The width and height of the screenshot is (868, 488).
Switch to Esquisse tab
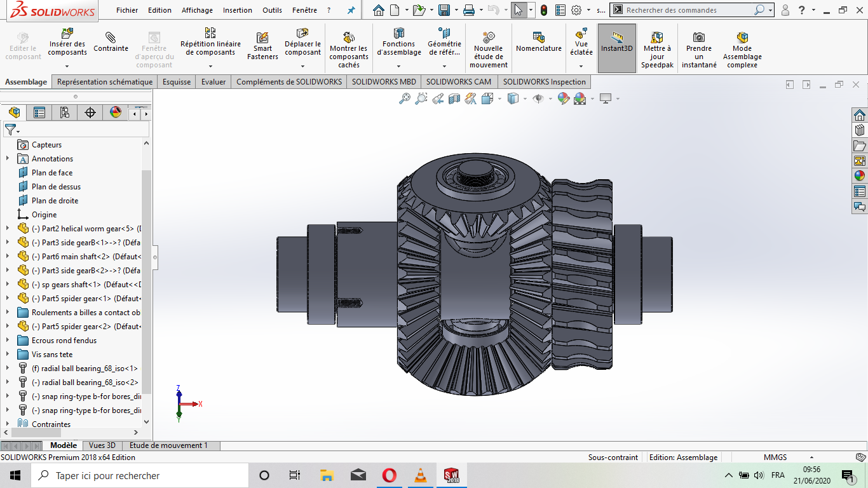pyautogui.click(x=177, y=82)
